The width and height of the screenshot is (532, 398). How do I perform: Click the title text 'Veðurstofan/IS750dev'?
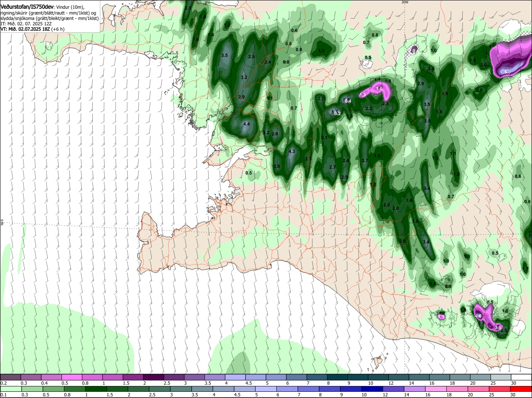[x=27, y=7]
